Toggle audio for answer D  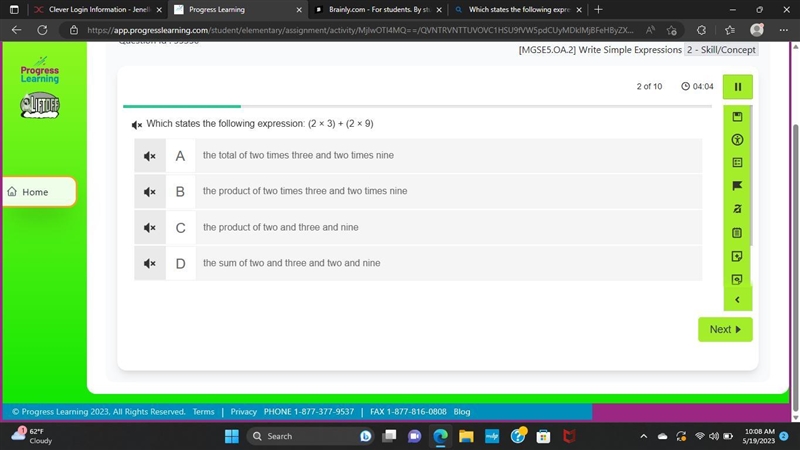[149, 263]
